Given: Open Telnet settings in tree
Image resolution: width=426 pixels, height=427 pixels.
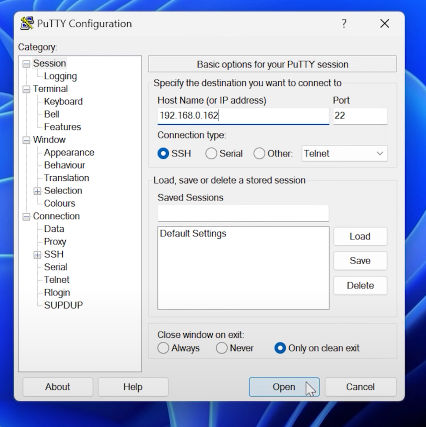Looking at the screenshot, I should [57, 279].
